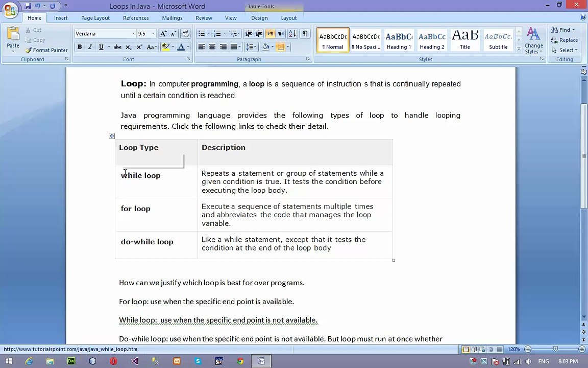Apply the No Spacing style
Image resolution: width=588 pixels, height=368 pixels.
point(365,40)
